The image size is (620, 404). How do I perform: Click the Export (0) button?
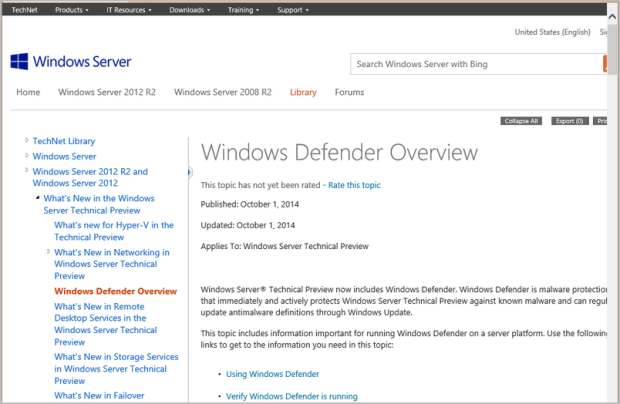[x=570, y=121]
